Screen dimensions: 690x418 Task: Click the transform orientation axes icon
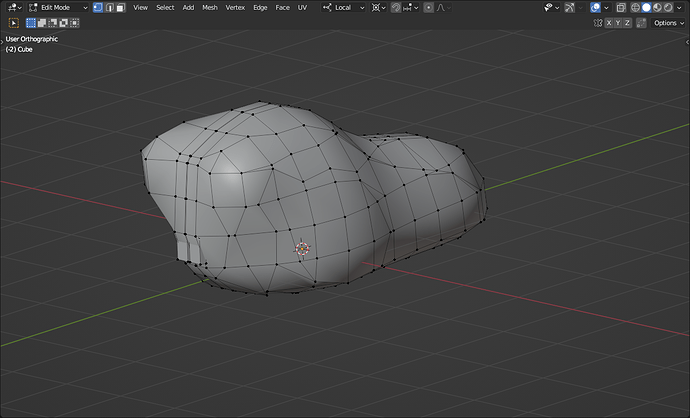coord(327,7)
